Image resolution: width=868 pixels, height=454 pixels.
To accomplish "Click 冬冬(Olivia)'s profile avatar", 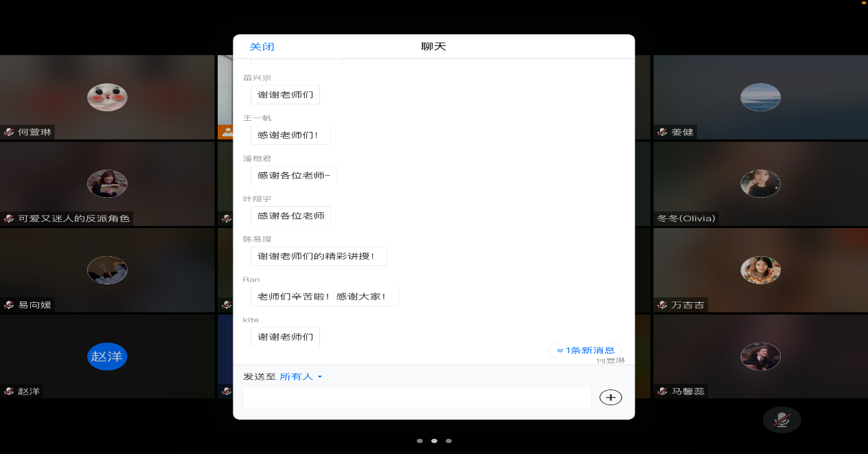I will point(760,183).
